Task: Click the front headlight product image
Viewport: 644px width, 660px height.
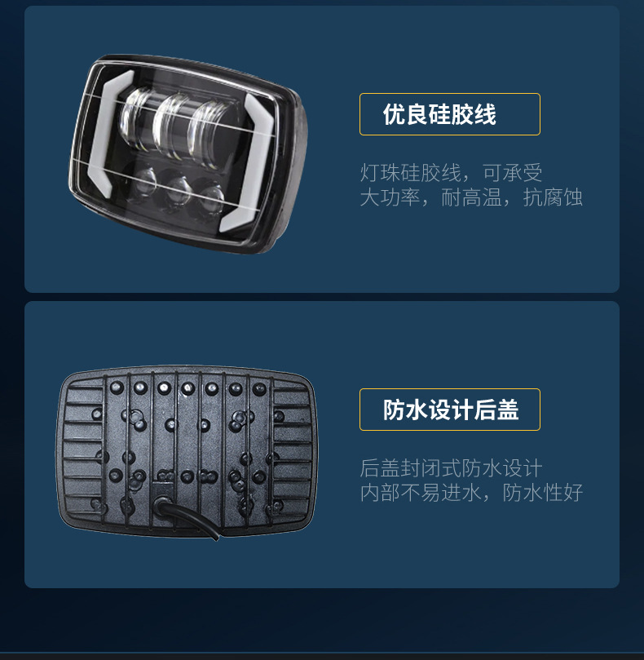Action: [188, 154]
